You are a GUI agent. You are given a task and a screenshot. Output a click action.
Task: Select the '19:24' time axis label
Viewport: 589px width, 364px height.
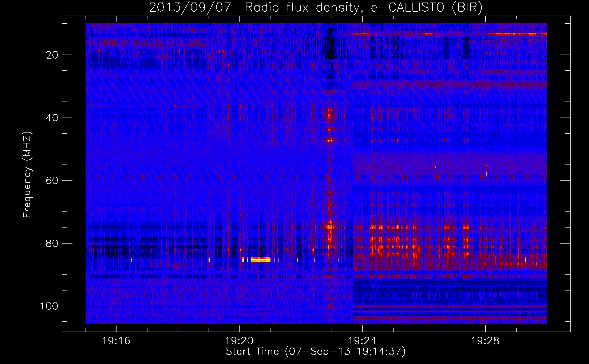(362, 341)
